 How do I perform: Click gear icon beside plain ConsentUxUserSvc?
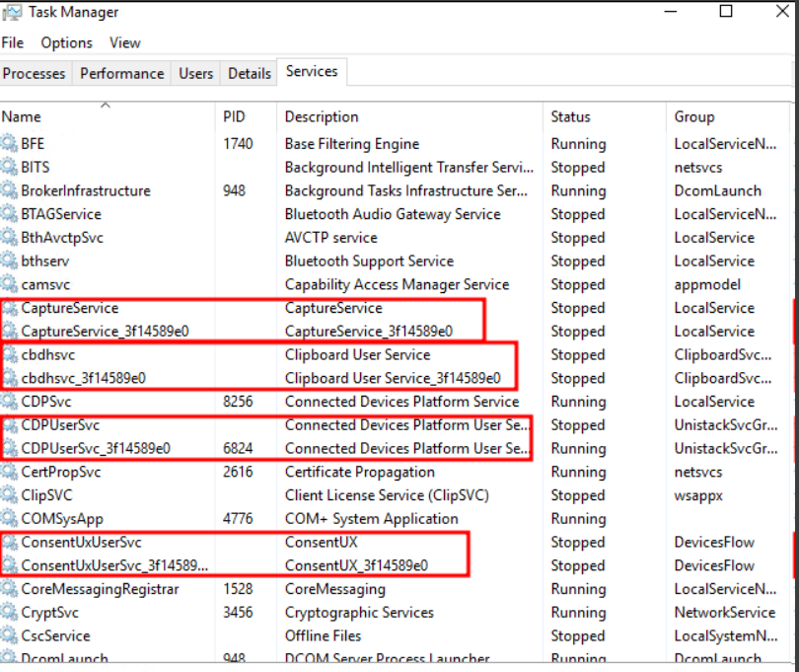pyautogui.click(x=9, y=542)
